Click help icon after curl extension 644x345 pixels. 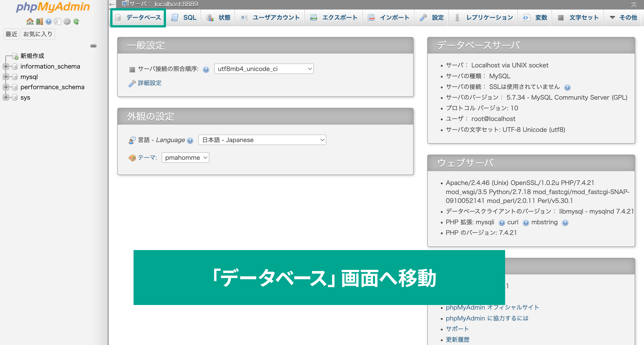pos(526,223)
